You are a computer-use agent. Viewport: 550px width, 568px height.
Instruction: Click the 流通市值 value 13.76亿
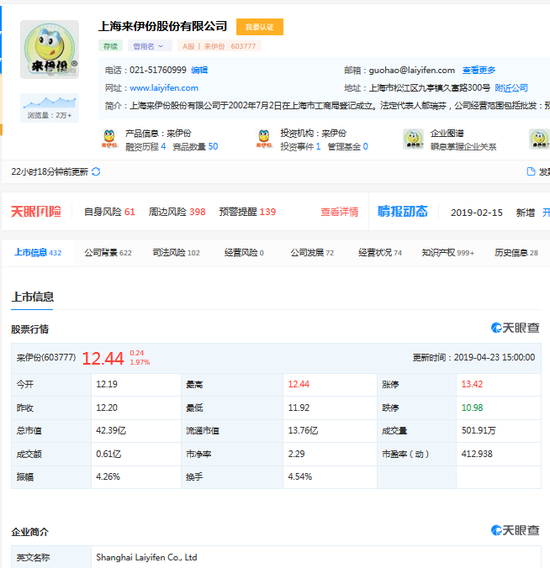pos(303,431)
